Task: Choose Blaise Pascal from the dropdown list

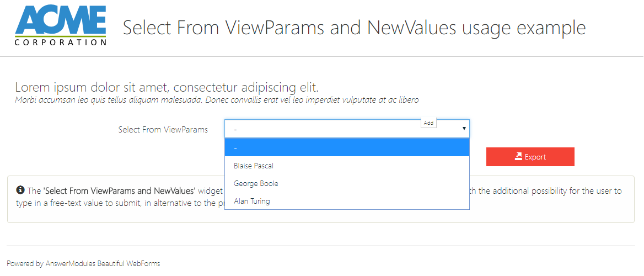Action: pos(254,166)
